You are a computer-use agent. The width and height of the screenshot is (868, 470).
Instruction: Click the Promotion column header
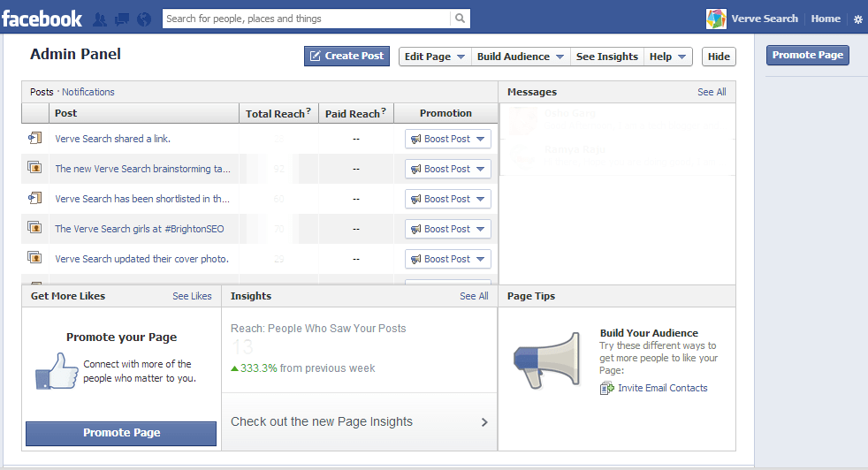(x=445, y=113)
